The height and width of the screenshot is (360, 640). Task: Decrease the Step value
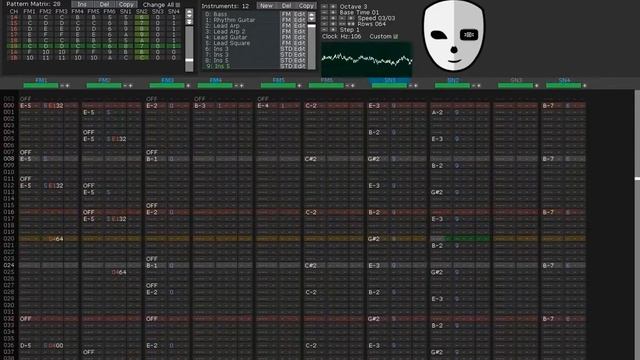click(324, 29)
